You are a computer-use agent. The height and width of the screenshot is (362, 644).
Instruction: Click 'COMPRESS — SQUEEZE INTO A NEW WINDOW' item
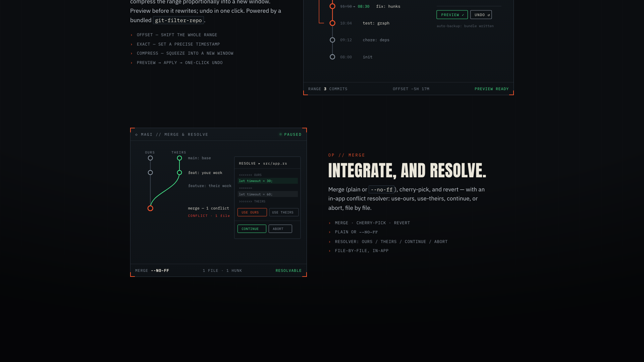185,53
